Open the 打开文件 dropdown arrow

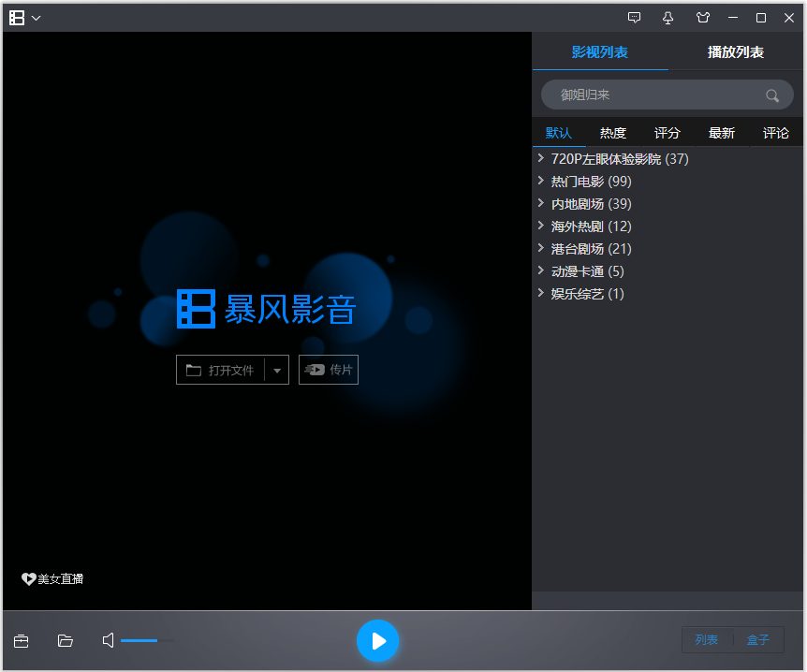(x=277, y=370)
